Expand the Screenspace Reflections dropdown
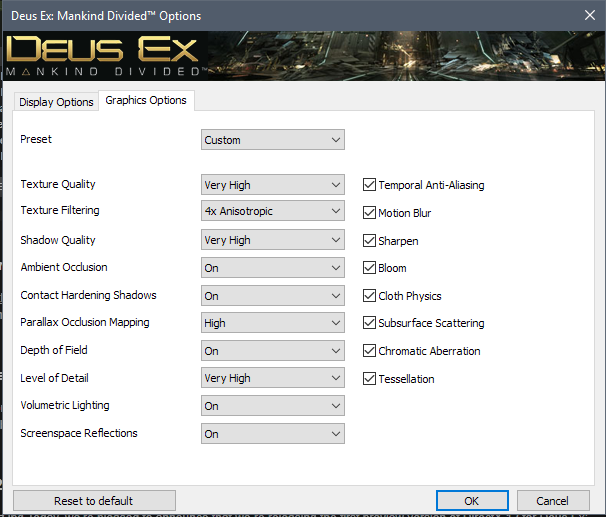The image size is (606, 517). [272, 434]
